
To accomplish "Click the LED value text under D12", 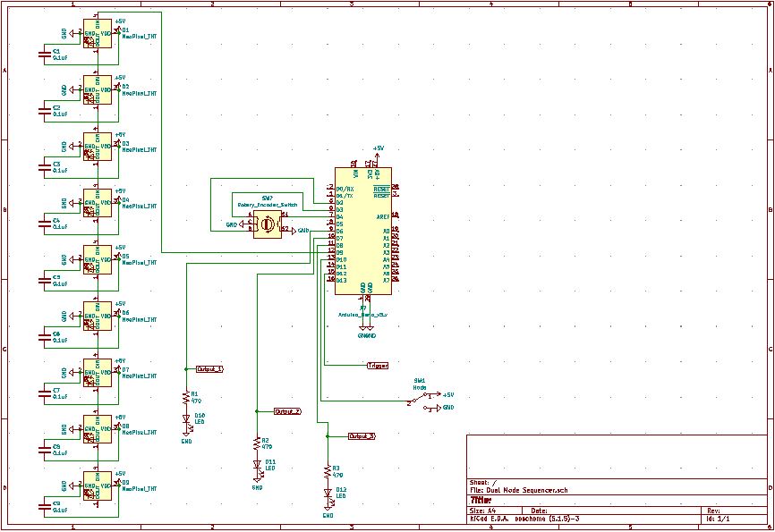I will [x=341, y=496].
